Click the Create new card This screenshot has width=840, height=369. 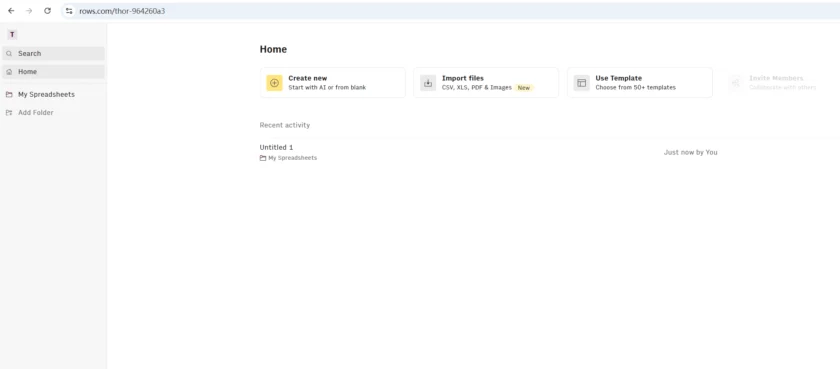pos(333,82)
